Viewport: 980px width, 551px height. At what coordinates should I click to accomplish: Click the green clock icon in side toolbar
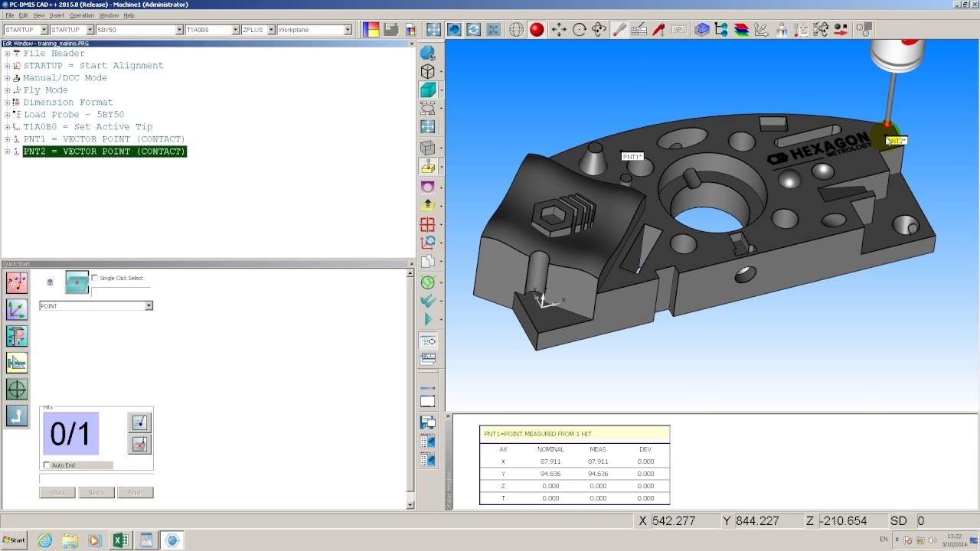coord(428,282)
